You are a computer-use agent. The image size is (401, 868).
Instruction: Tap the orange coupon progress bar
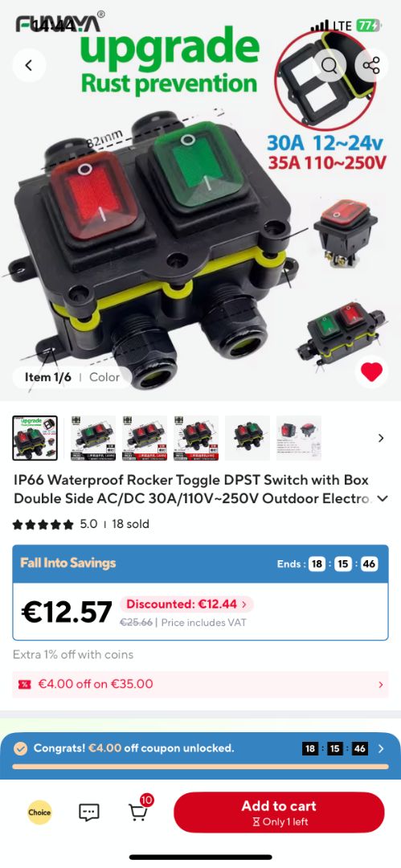pos(201,767)
